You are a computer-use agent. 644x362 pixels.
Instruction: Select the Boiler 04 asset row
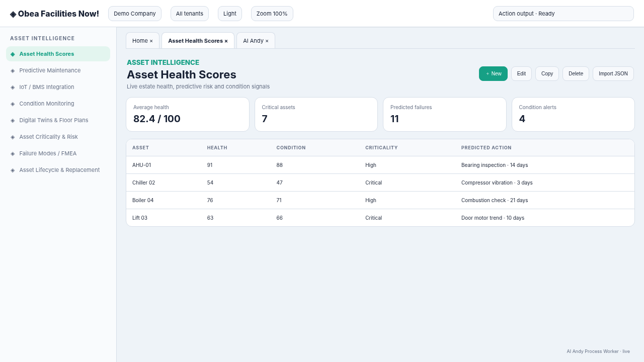click(x=380, y=200)
